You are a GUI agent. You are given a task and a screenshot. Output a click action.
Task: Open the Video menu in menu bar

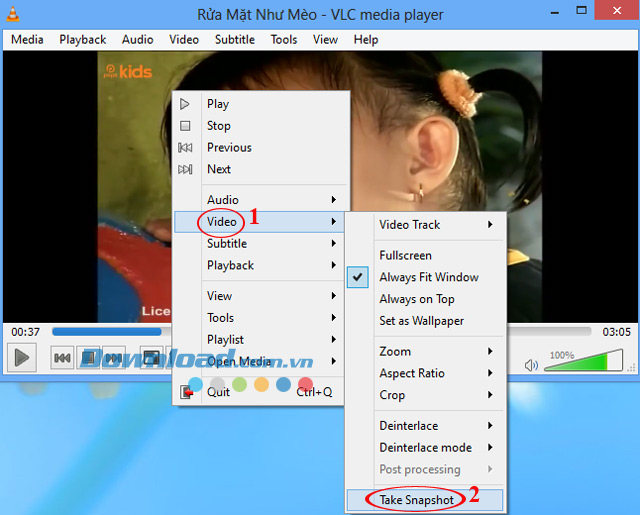tap(184, 40)
